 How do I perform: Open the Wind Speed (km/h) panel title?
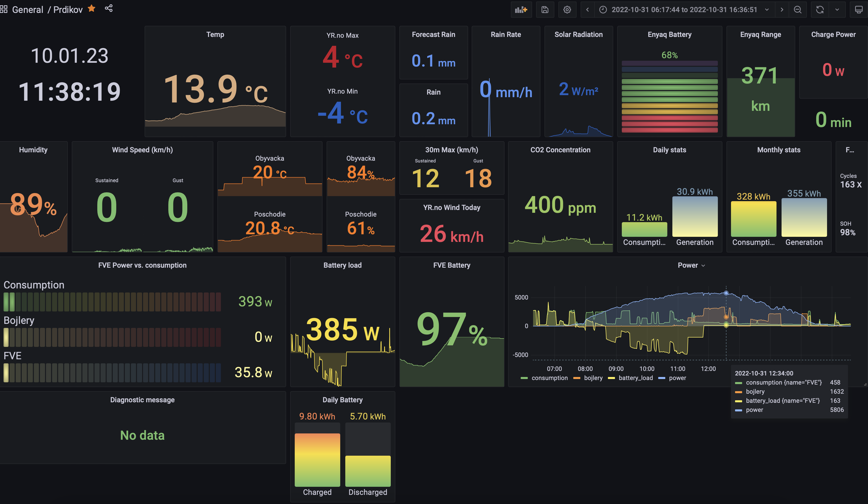pyautogui.click(x=142, y=150)
